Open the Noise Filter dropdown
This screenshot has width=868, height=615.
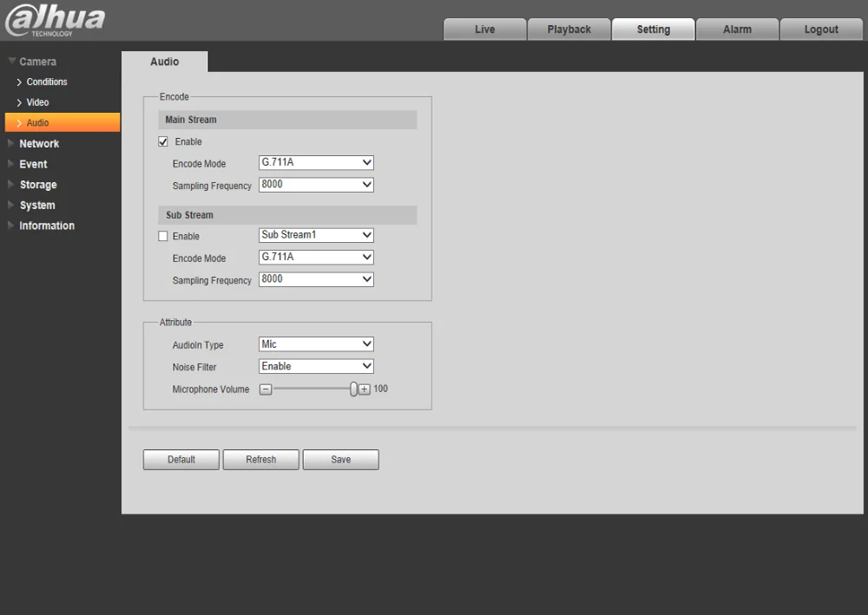click(x=316, y=366)
